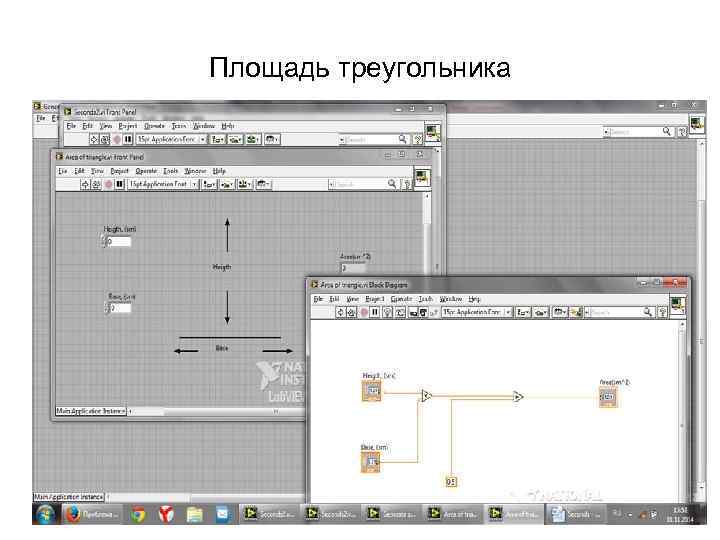Viewport: 720px width, 540px height.
Task: Select second Multiply node before Area
Action: [x=518, y=396]
